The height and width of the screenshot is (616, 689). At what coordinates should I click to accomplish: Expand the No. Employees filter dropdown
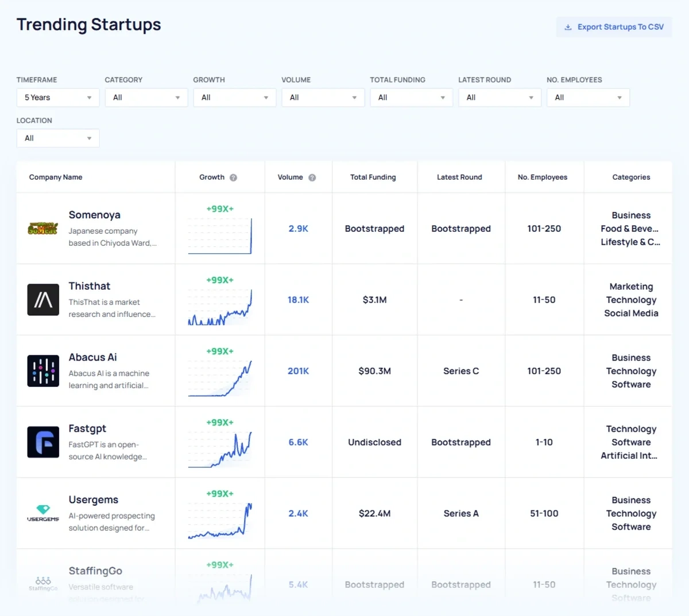coord(589,98)
